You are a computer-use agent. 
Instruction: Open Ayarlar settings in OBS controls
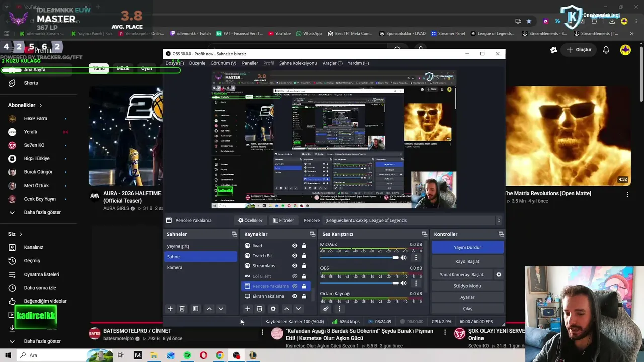(467, 297)
